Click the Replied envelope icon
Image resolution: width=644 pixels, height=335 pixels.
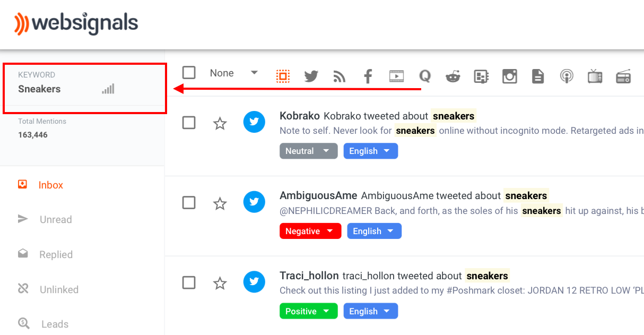click(x=23, y=254)
